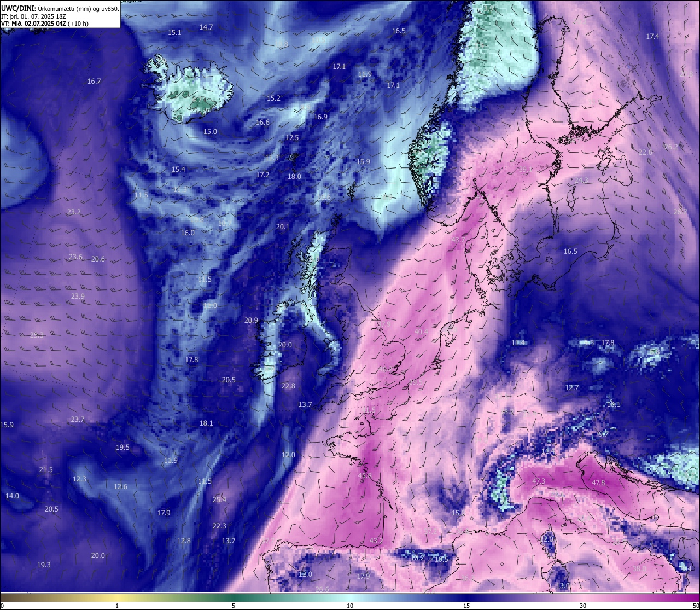Click the color scale tick label 10
This screenshot has height=610, width=700.
point(350,606)
